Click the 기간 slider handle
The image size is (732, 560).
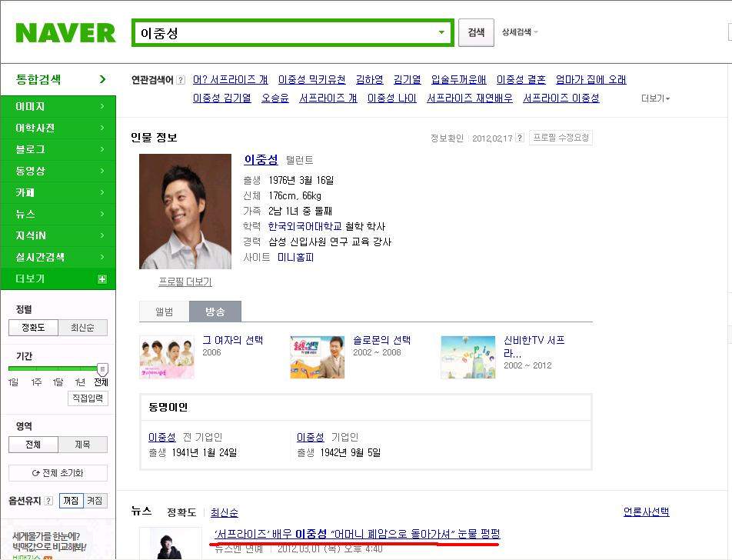(x=102, y=369)
